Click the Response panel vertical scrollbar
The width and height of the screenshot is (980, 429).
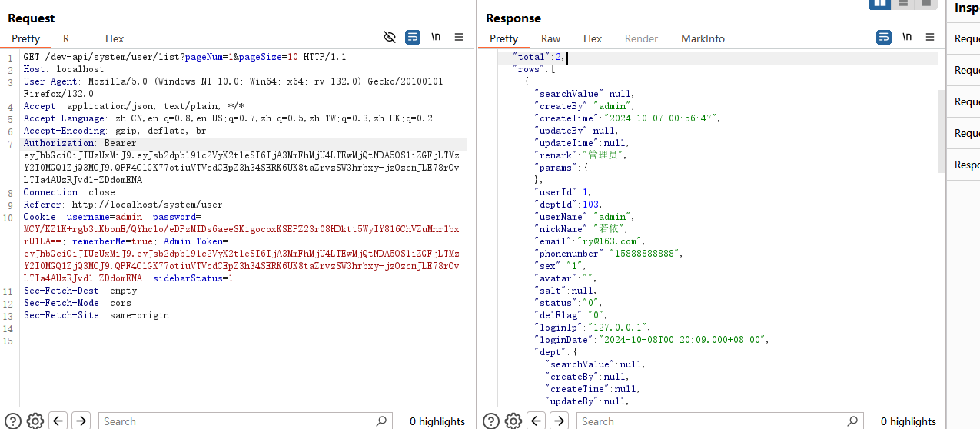[941, 131]
